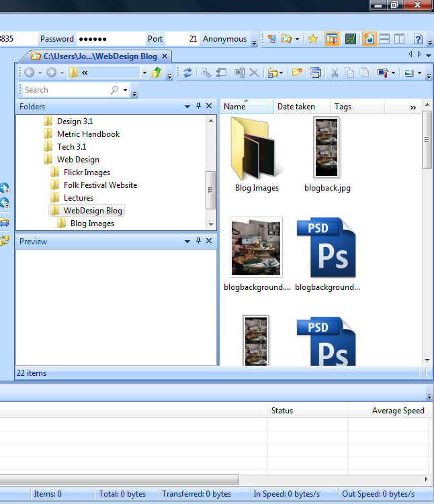Click the folder transfer sidebar icon
Screen dimensions: 434x504
(x=5, y=222)
